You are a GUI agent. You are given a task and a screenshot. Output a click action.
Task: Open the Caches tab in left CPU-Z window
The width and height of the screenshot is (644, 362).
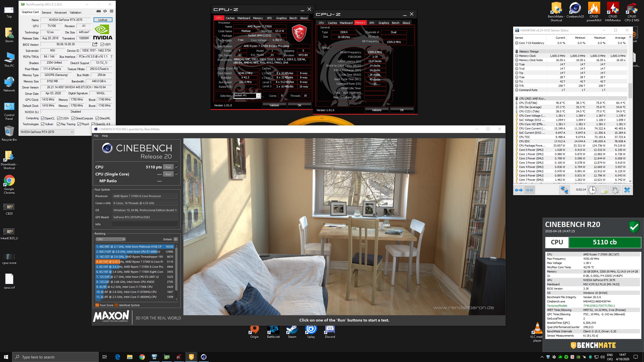click(230, 18)
